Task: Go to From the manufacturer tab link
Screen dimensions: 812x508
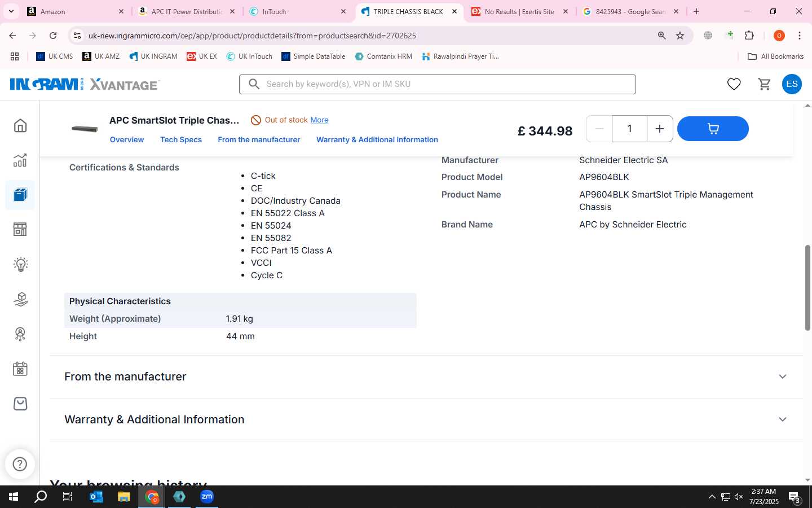Action: click(x=259, y=139)
